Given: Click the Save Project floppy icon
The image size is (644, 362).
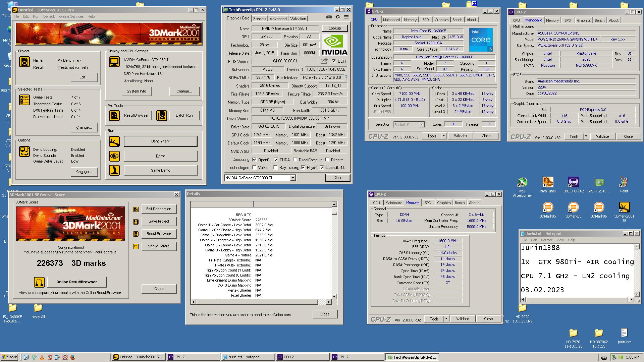Looking at the screenshot, I should [136, 222].
